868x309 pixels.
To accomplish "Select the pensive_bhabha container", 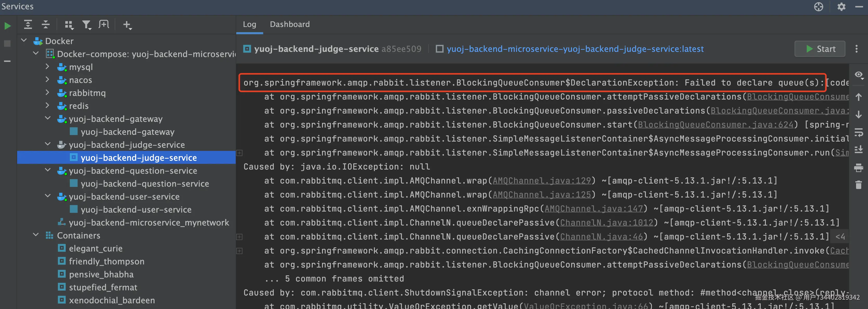I will [x=101, y=274].
